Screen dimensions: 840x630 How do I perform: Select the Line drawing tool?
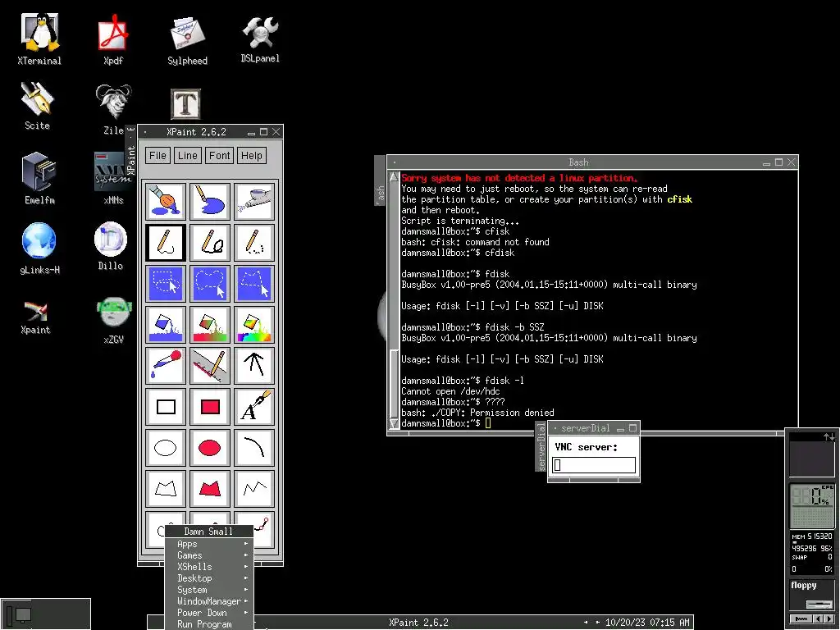(x=209, y=365)
